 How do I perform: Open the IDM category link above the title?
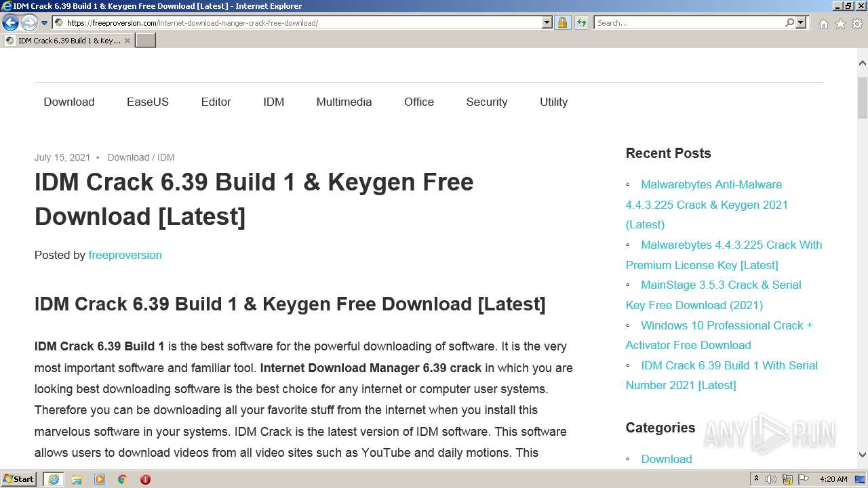(x=166, y=157)
